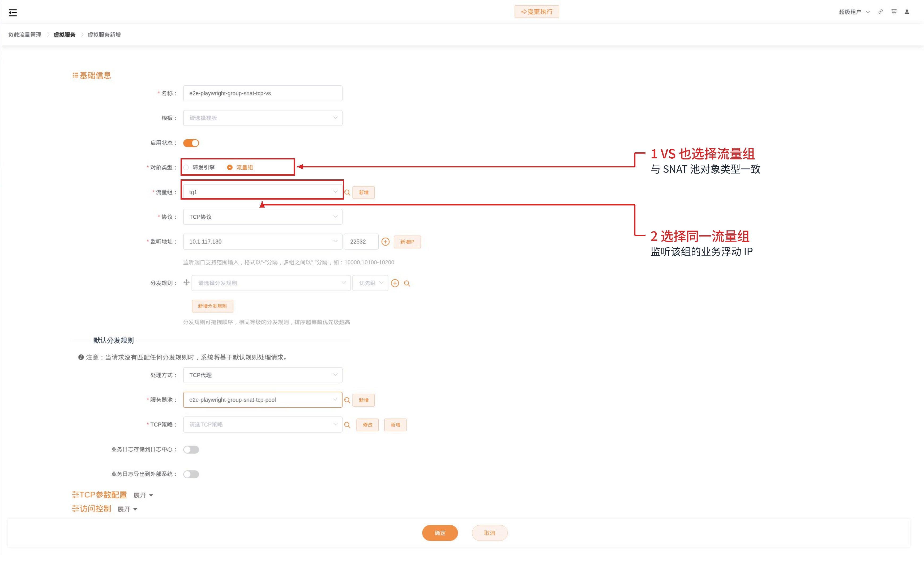Add dispatch rule row plus icon
The height and width of the screenshot is (574, 924).
point(395,283)
